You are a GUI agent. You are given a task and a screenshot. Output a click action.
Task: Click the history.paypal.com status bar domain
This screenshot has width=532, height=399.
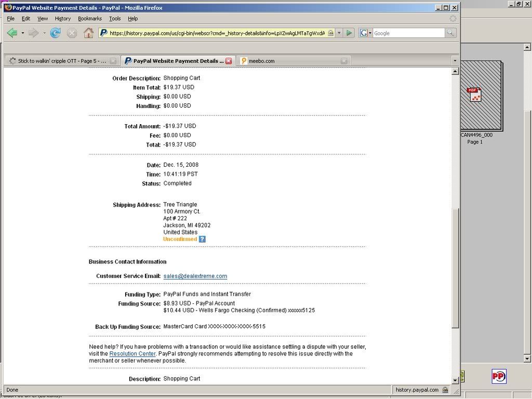417,390
